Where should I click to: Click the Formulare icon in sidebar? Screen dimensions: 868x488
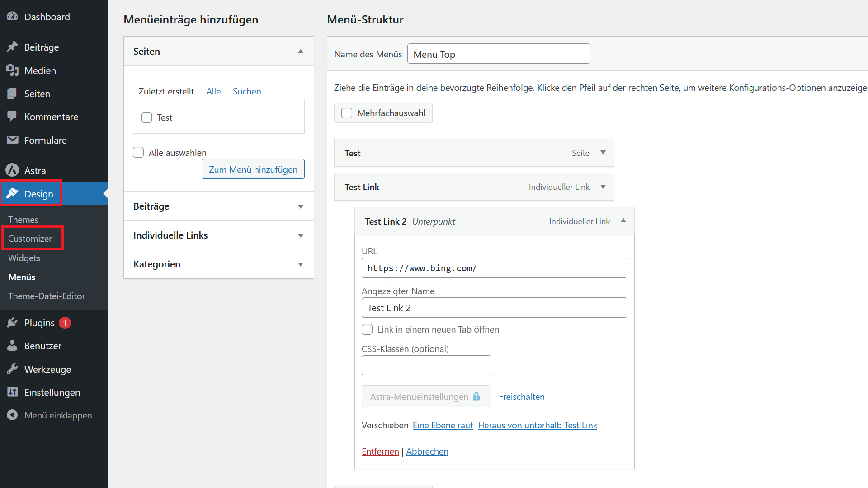(x=12, y=140)
